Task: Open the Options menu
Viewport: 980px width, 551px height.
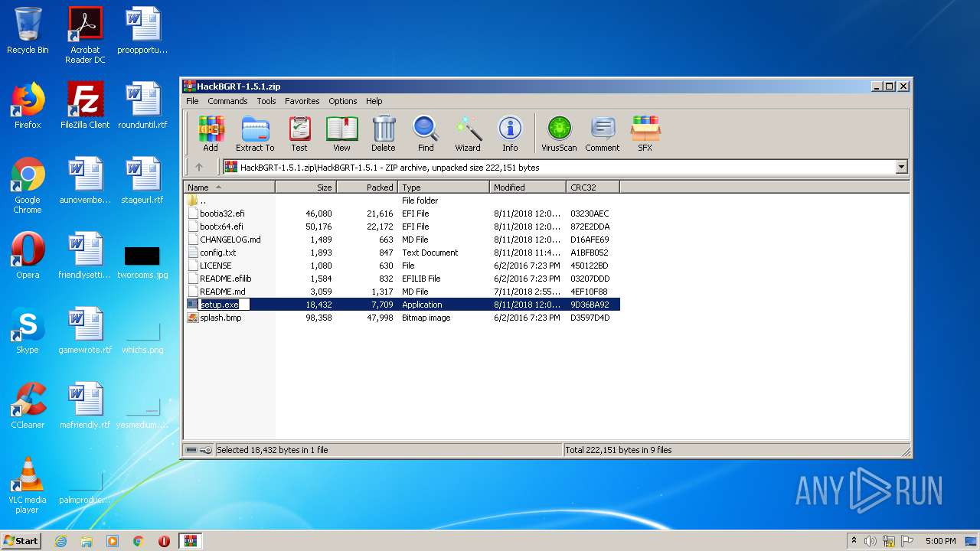Action: tap(343, 101)
